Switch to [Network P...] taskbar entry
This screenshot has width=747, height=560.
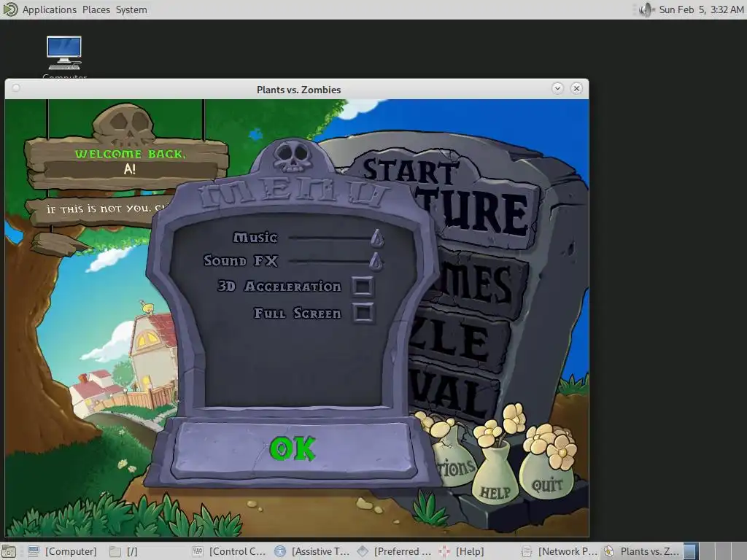coord(559,551)
